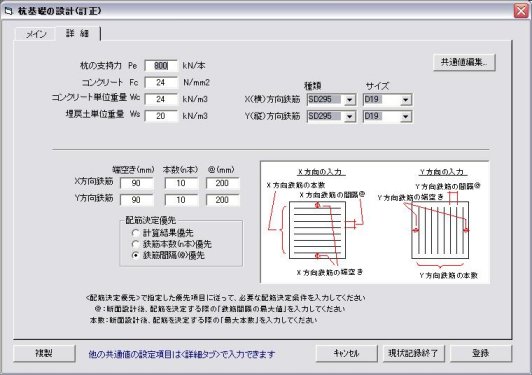
Task: Click the キャンセル button
Action: [346, 353]
